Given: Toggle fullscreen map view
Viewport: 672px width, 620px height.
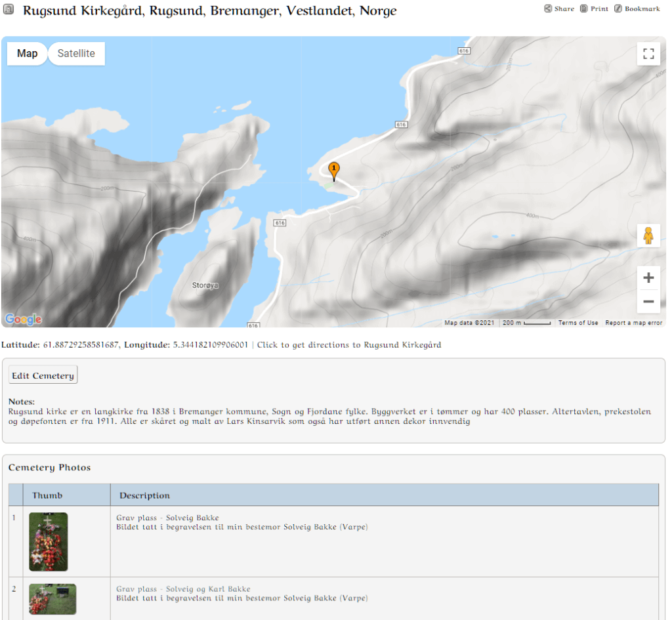Looking at the screenshot, I should 648,54.
